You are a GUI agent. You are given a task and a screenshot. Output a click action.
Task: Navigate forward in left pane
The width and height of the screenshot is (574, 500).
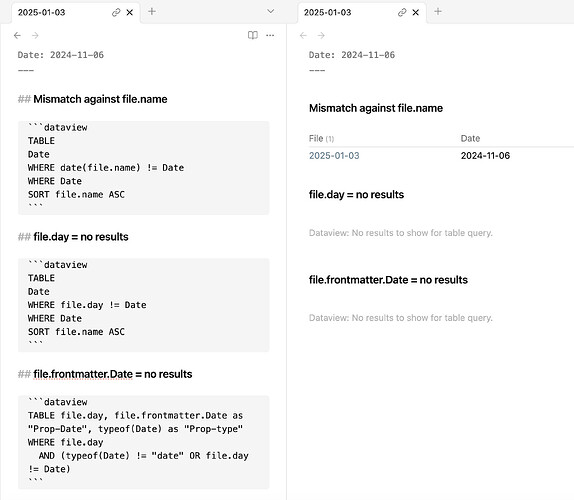(x=35, y=36)
